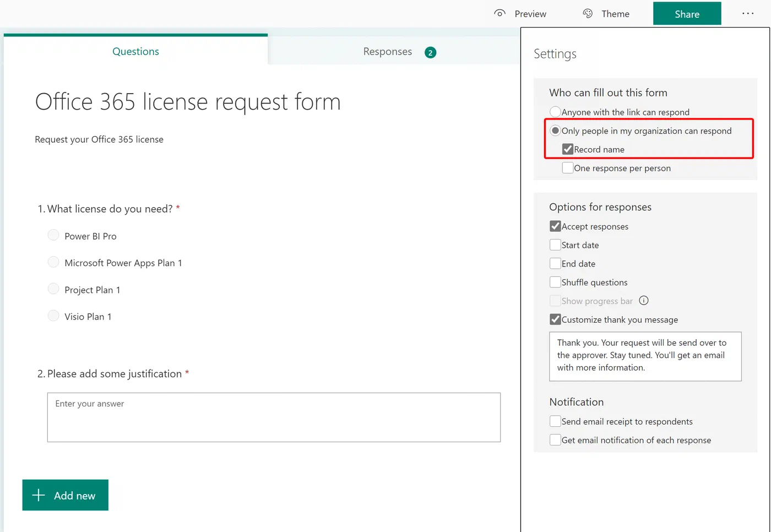Image resolution: width=771 pixels, height=532 pixels.
Task: Click the Show progress bar checkbox
Action: point(555,301)
